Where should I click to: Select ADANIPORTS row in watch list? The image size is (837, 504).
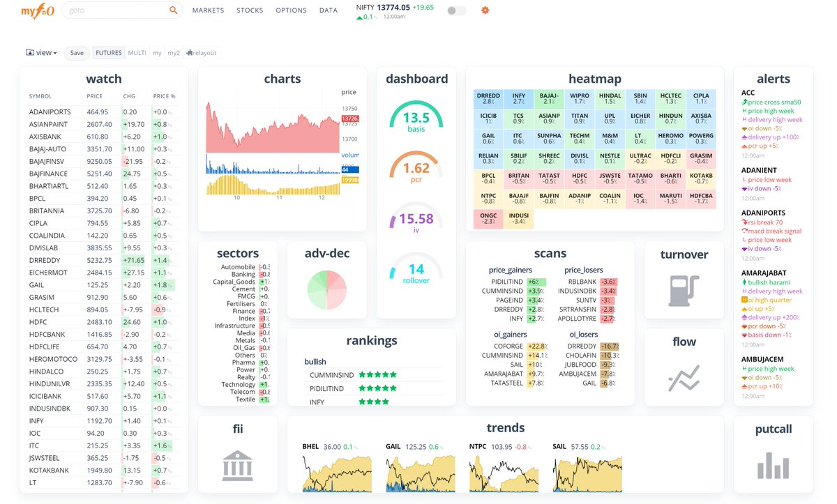point(103,112)
